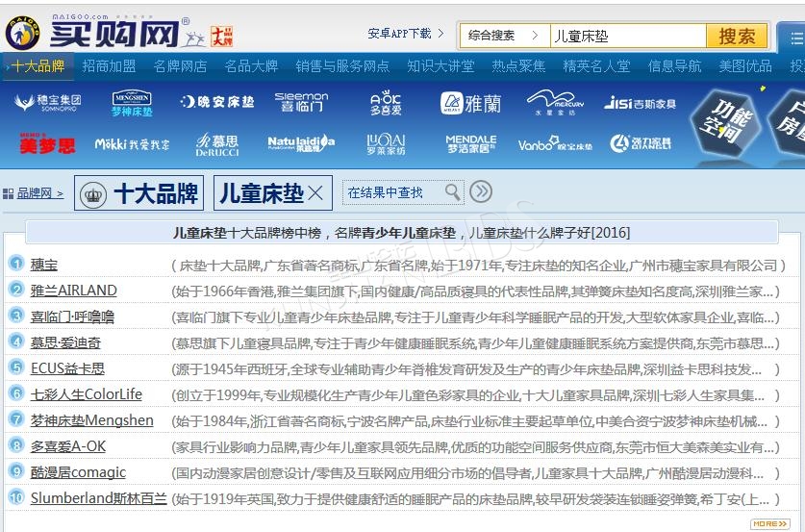This screenshot has width=805, height=532.
Task: Click the 慕思 DeRUCCI brand logo
Action: [217, 144]
